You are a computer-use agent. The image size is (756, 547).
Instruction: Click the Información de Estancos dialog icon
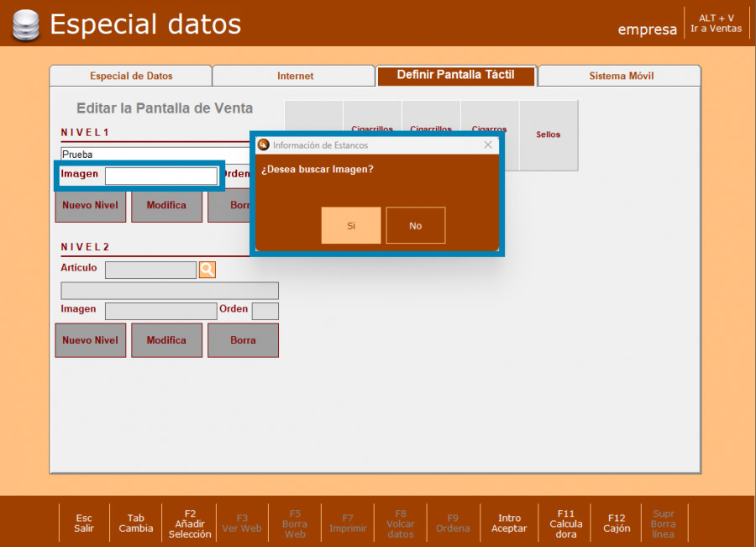(x=263, y=145)
